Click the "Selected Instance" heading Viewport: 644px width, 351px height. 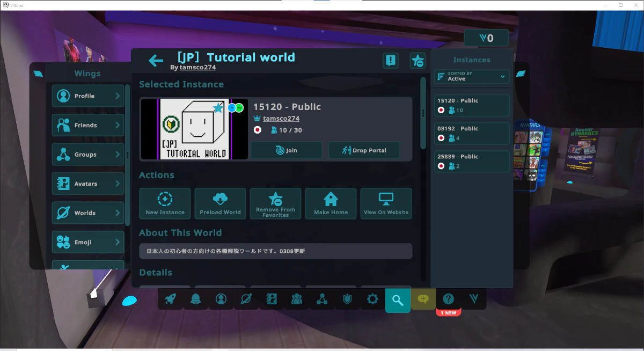tap(181, 84)
